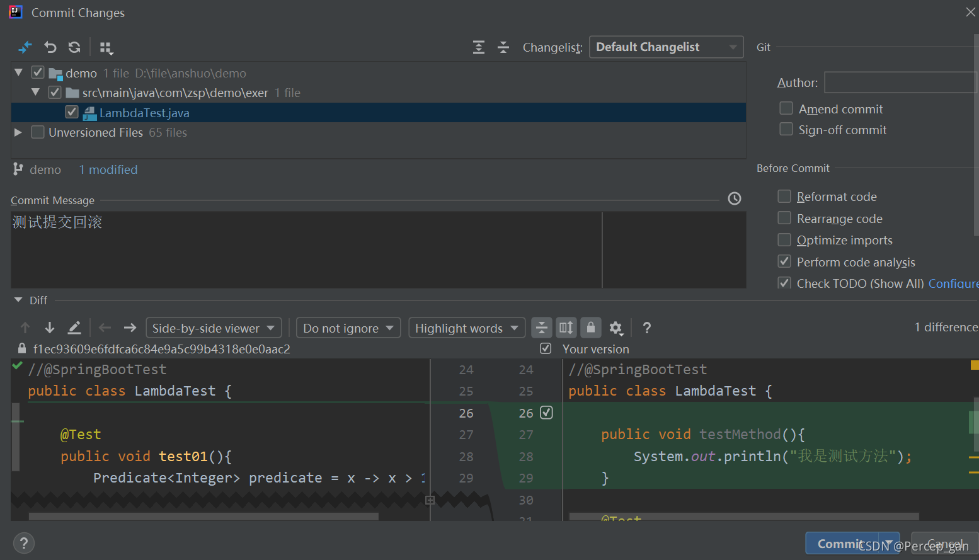
Task: Click the Configure link
Action: [953, 283]
